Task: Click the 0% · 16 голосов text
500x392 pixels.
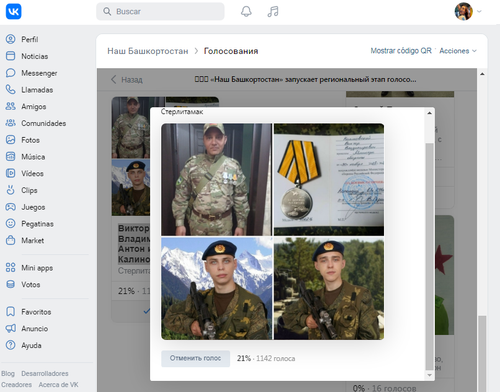Action: click(385, 388)
